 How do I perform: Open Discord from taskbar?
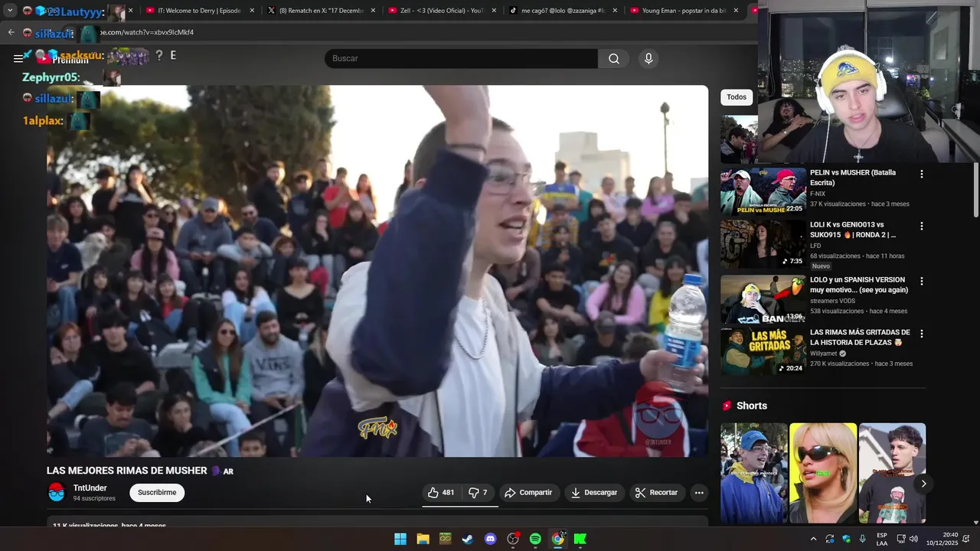click(491, 539)
